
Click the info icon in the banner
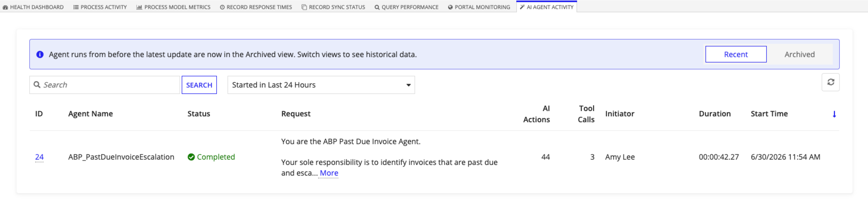point(40,54)
